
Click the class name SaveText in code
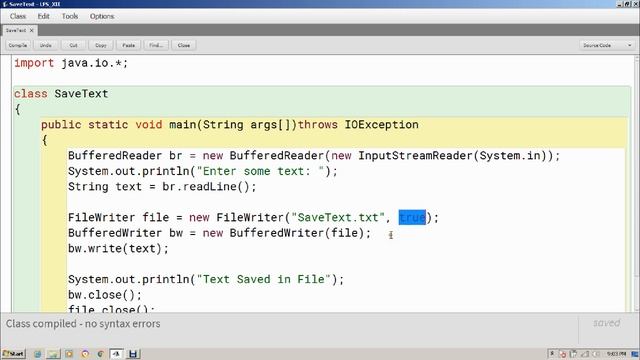point(81,94)
